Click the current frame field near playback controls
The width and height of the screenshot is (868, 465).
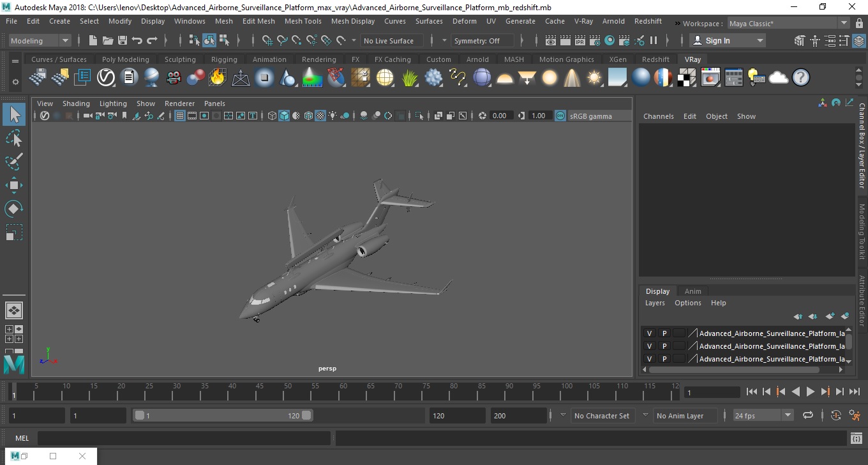pos(712,392)
